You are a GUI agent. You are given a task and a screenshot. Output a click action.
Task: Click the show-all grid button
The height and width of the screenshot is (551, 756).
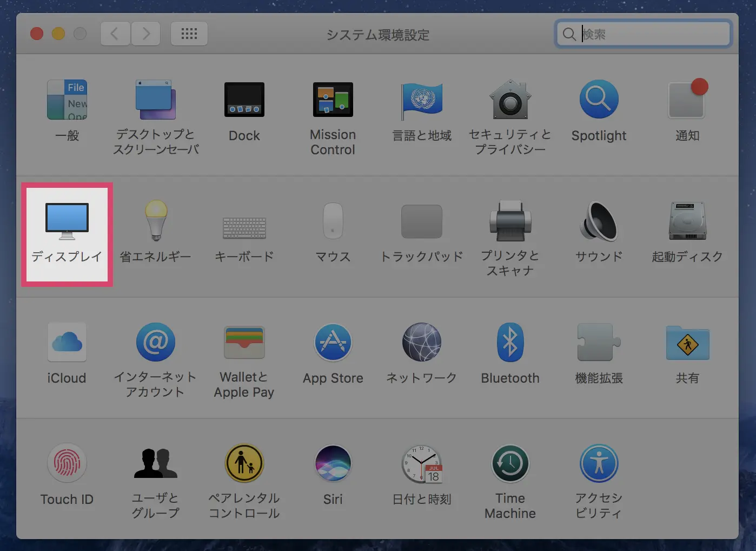point(189,34)
